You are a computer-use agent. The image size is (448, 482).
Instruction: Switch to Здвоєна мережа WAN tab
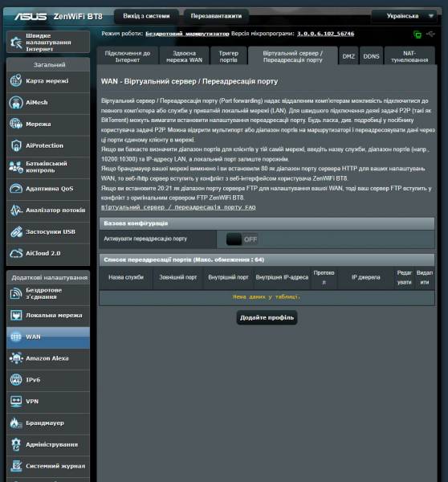184,56
